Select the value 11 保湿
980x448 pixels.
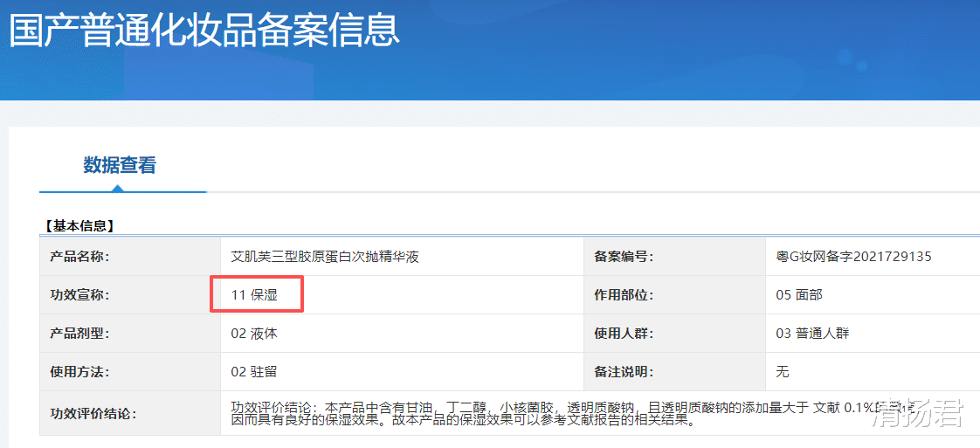click(x=254, y=295)
